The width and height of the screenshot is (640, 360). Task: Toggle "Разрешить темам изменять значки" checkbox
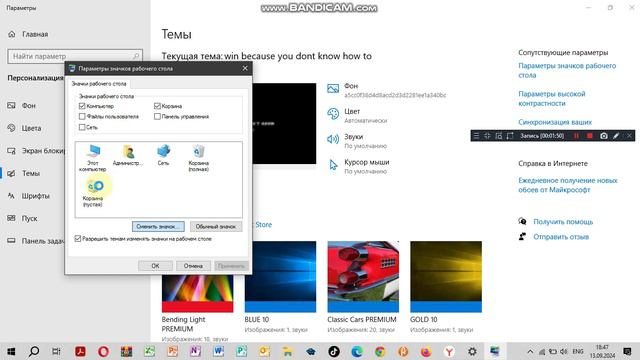pyautogui.click(x=78, y=238)
